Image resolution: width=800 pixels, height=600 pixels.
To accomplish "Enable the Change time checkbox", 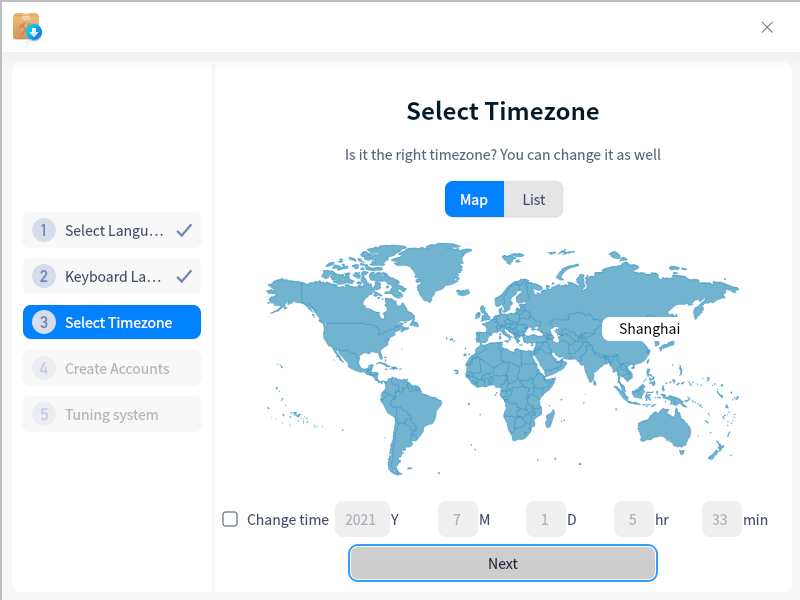I will point(230,519).
